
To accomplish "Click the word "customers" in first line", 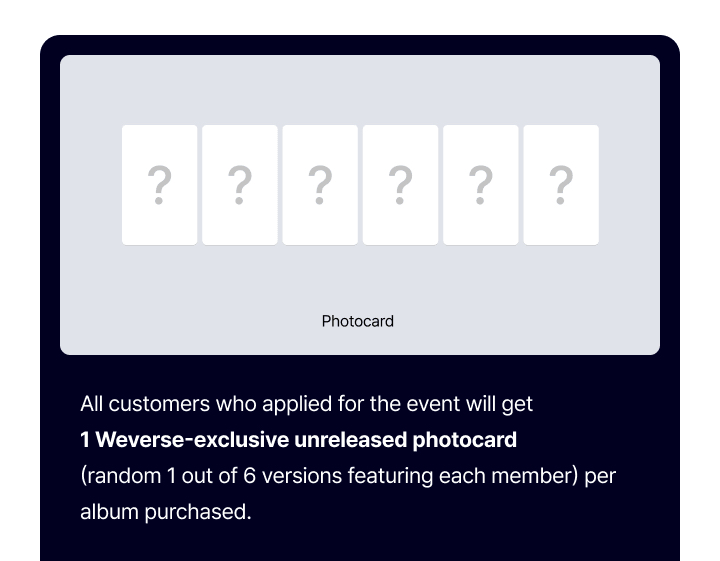I will click(x=151, y=404).
